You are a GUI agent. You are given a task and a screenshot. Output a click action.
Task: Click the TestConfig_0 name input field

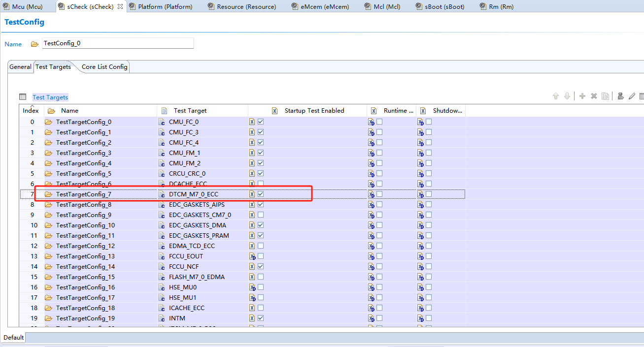click(118, 43)
